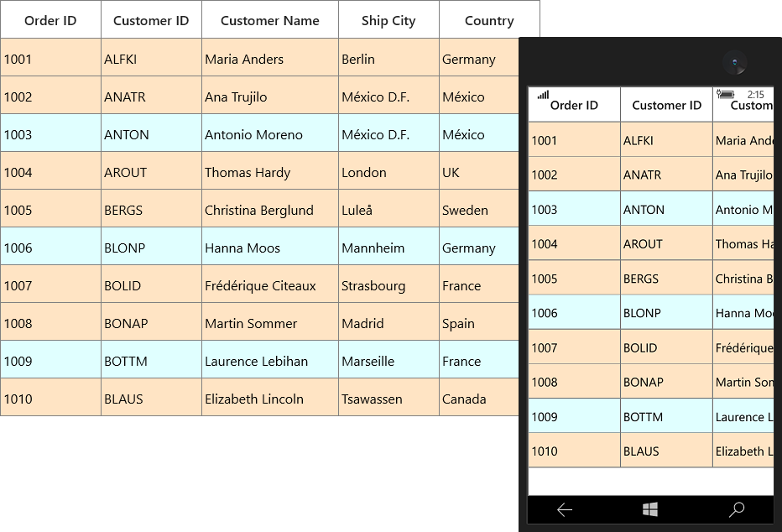The height and width of the screenshot is (532, 782).
Task: Click the Ship City column header
Action: (388, 20)
